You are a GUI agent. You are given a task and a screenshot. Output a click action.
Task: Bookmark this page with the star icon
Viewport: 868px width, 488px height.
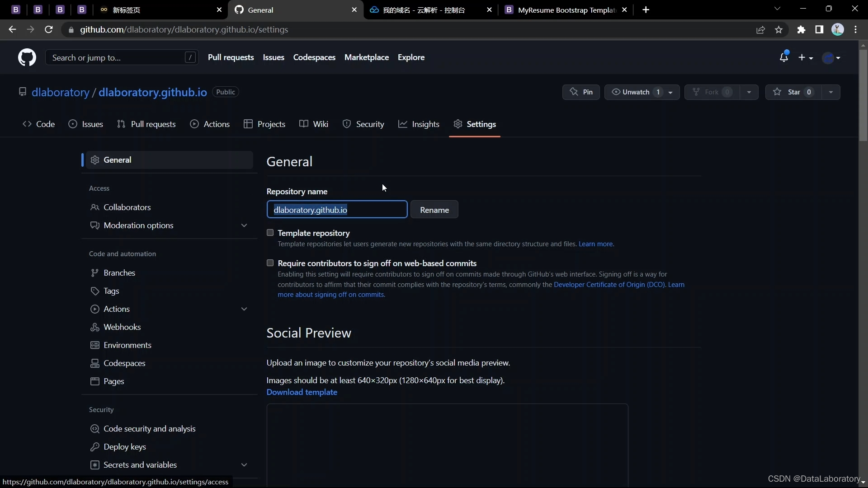[x=778, y=30]
